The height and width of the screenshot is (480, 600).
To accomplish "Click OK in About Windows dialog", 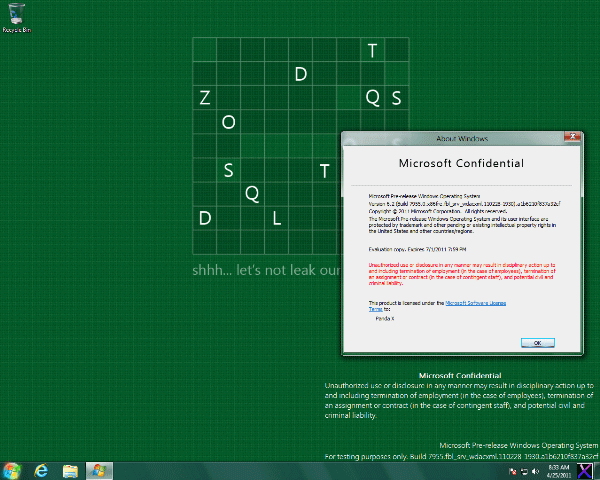I will pyautogui.click(x=538, y=343).
